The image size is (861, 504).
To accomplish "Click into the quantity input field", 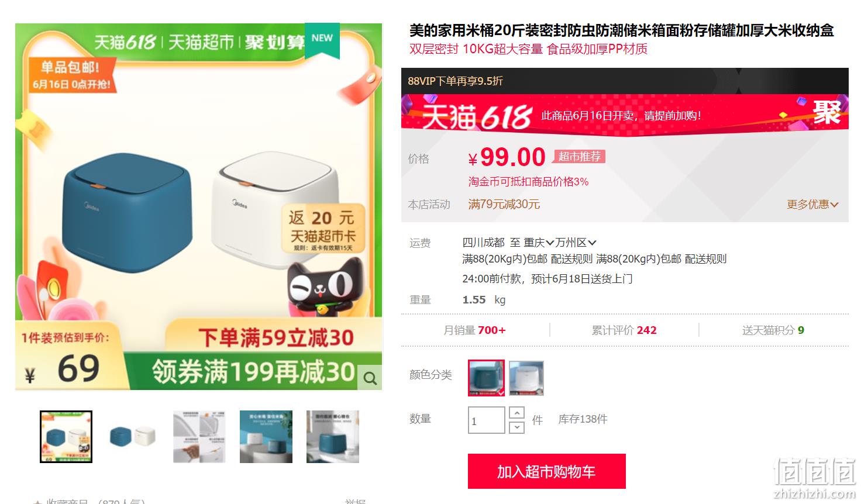I will click(x=487, y=420).
